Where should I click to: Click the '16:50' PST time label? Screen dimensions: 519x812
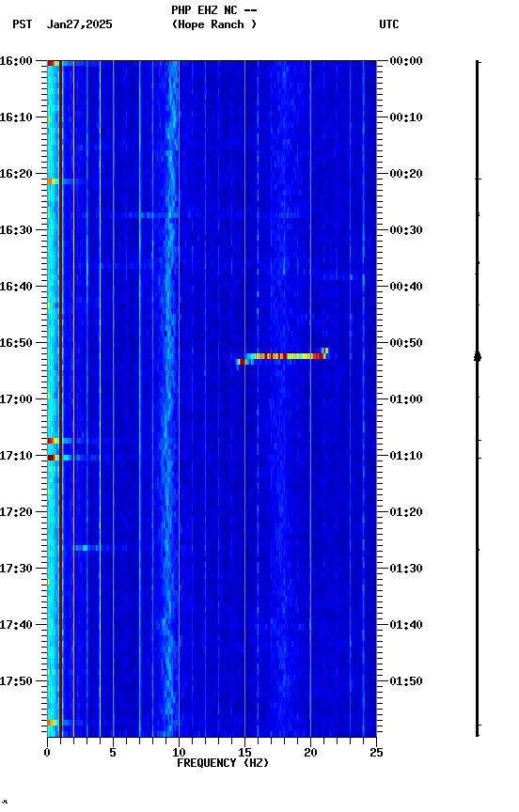tap(16, 343)
